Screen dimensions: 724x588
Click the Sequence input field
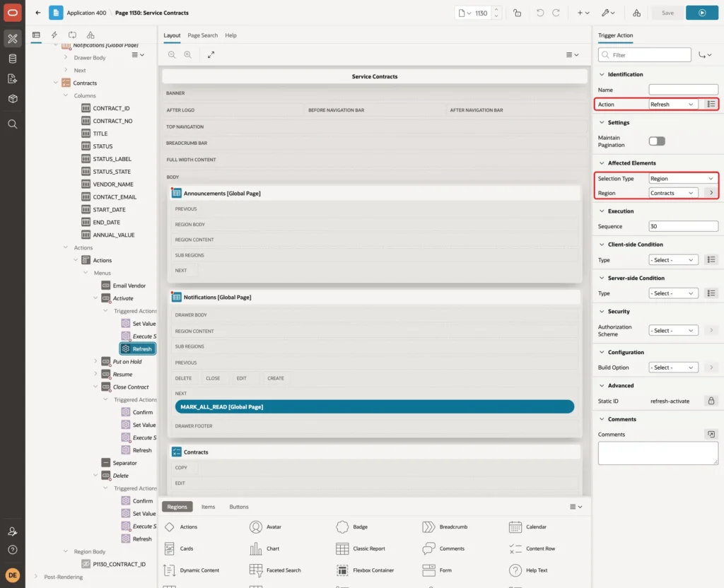(683, 226)
